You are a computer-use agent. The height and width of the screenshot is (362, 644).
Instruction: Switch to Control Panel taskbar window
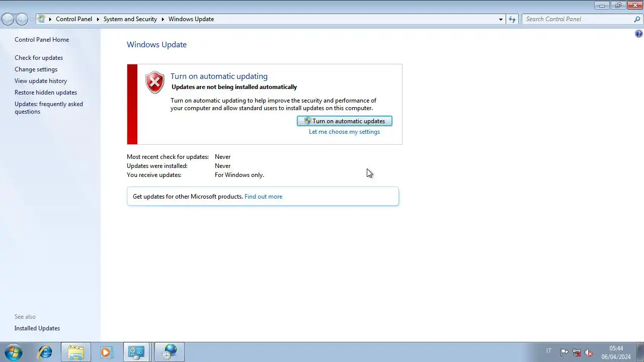click(x=136, y=352)
